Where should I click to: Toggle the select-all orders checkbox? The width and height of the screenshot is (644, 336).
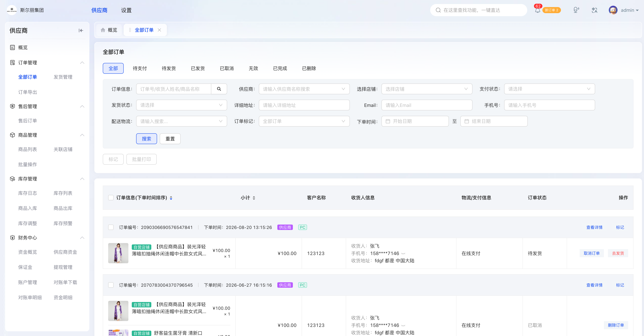[111, 198]
